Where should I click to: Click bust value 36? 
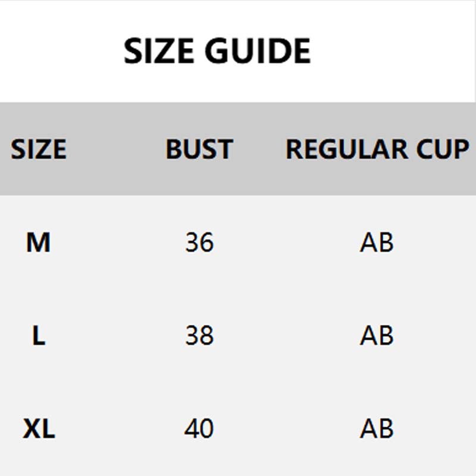[x=199, y=242]
